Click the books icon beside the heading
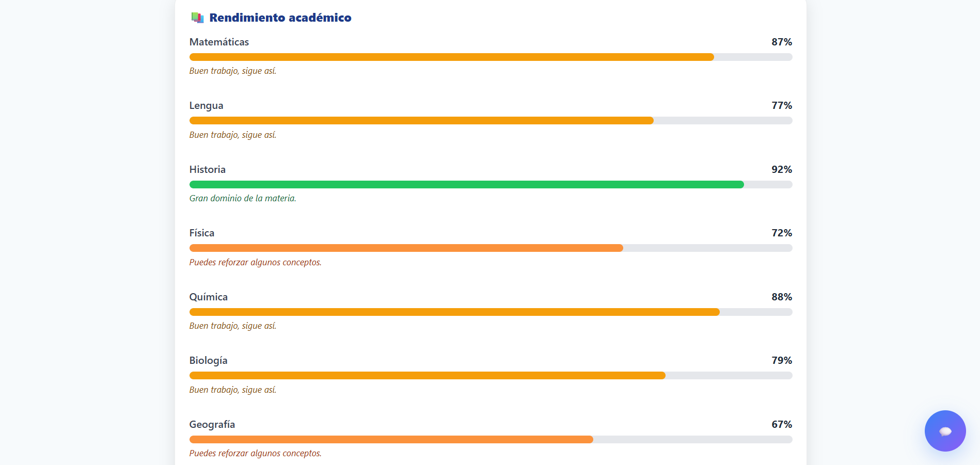 point(197,18)
